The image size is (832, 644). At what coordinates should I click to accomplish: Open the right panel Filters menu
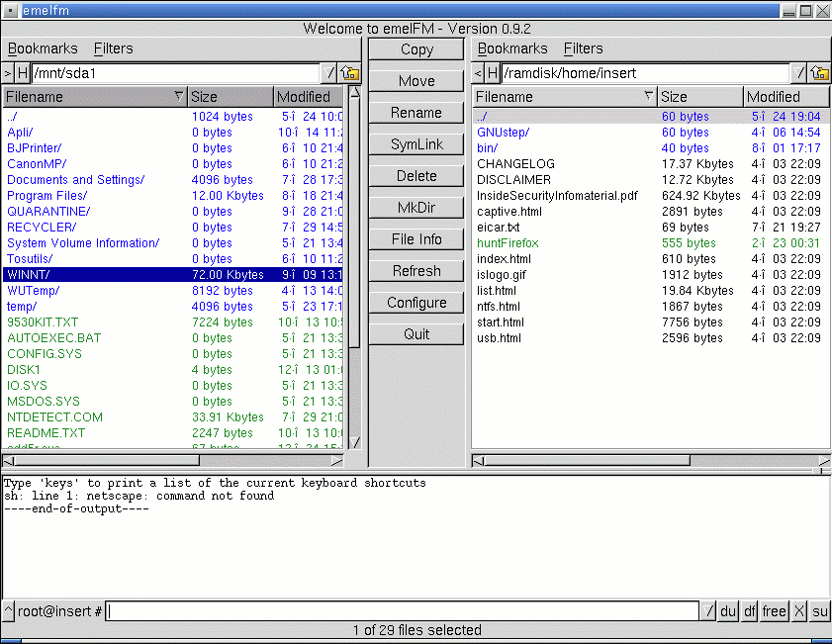click(x=583, y=48)
